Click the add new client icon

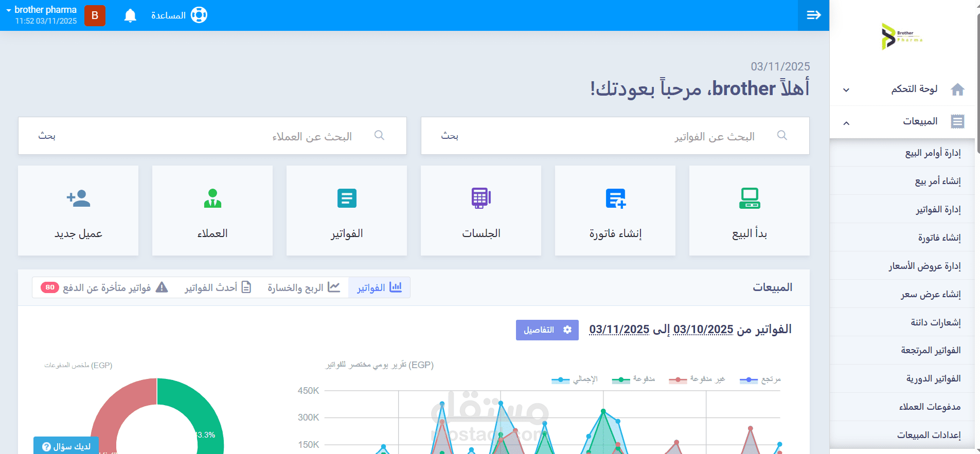point(78,198)
